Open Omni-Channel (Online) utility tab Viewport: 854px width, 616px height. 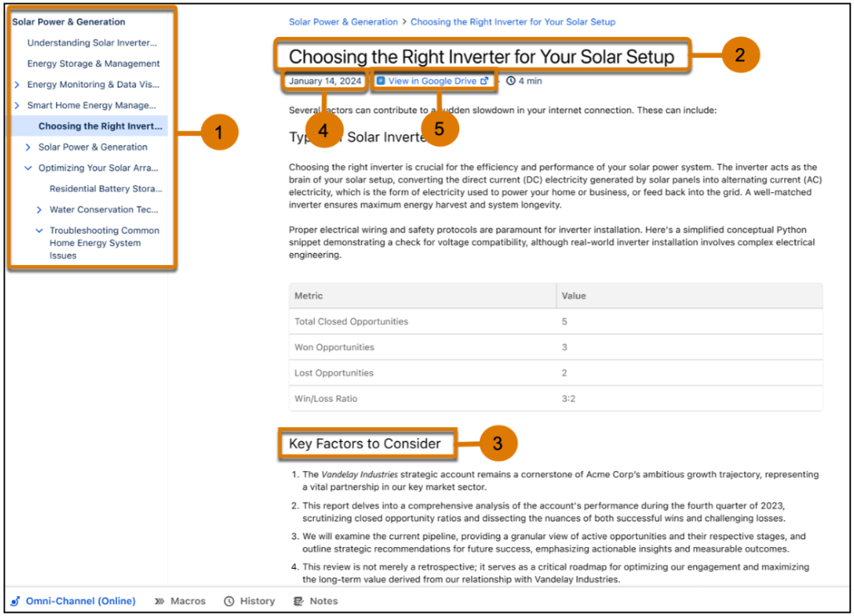[x=73, y=602]
